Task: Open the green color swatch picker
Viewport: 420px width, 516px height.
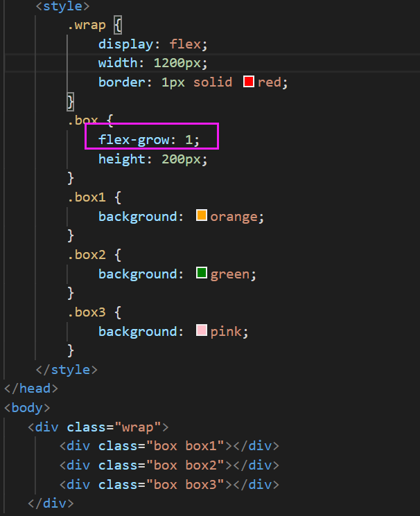Action: pyautogui.click(x=202, y=273)
